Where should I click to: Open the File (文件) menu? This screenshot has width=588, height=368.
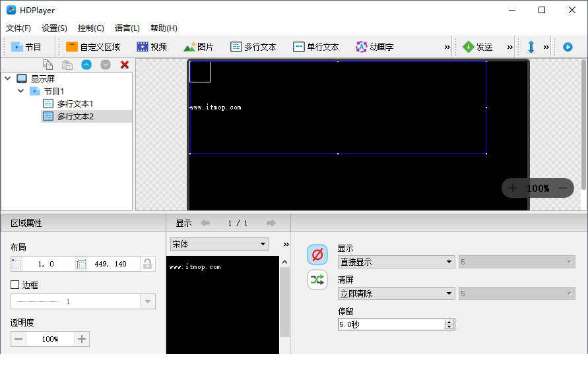tap(18, 28)
